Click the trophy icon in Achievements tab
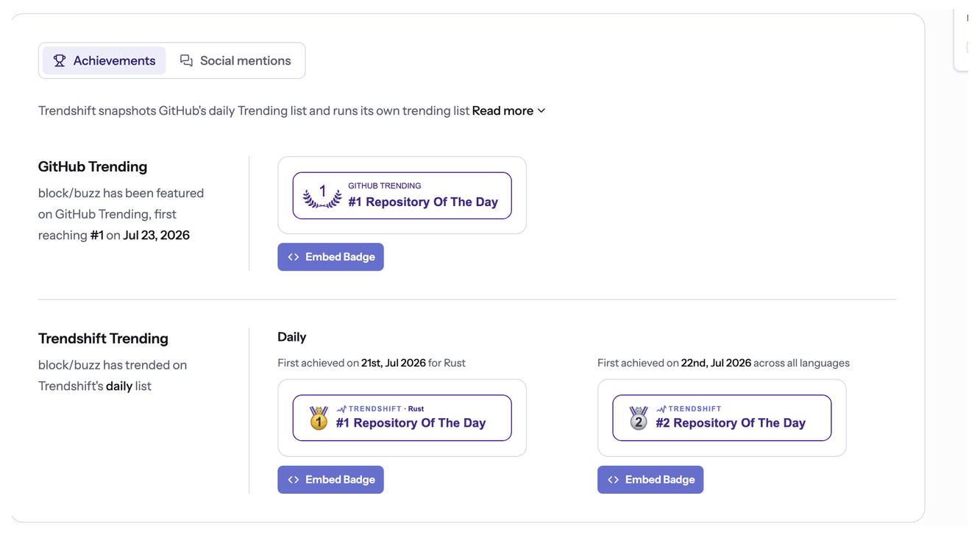This screenshot has width=980, height=535. click(x=60, y=60)
